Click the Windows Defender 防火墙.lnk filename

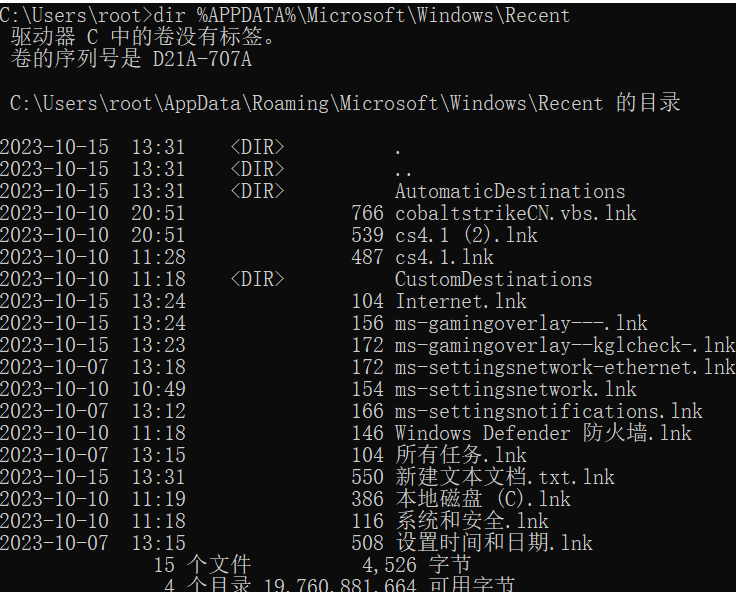pos(543,433)
